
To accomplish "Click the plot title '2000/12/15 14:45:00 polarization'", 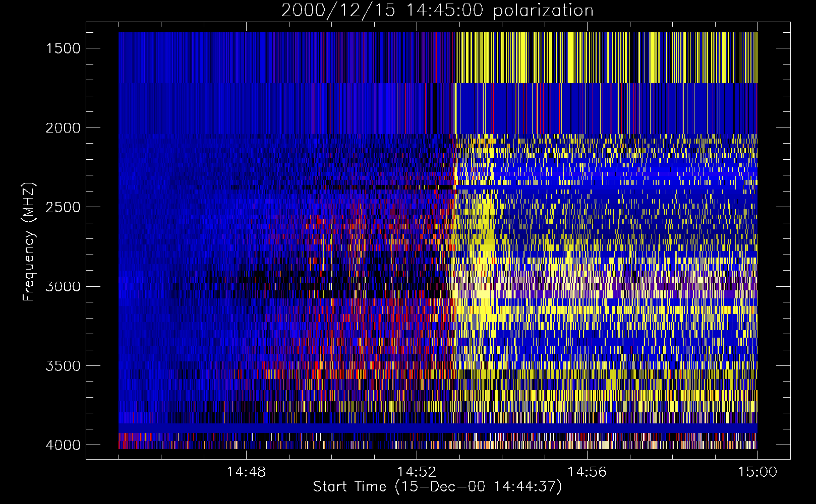I will tap(437, 11).
